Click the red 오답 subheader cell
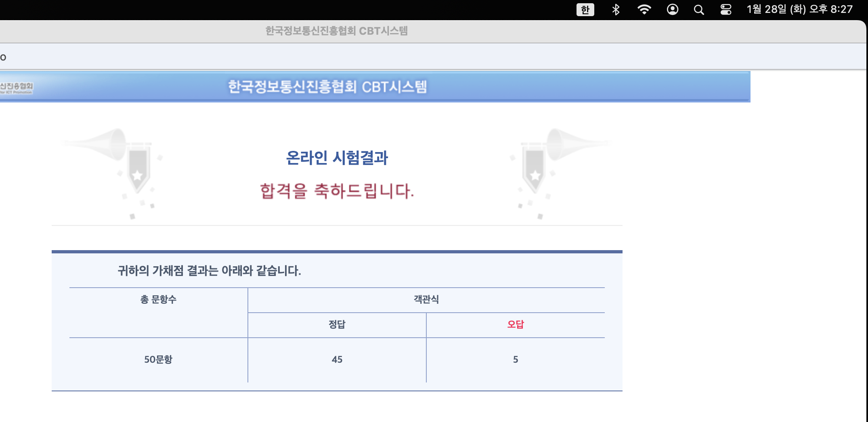868x422 pixels. pos(516,325)
